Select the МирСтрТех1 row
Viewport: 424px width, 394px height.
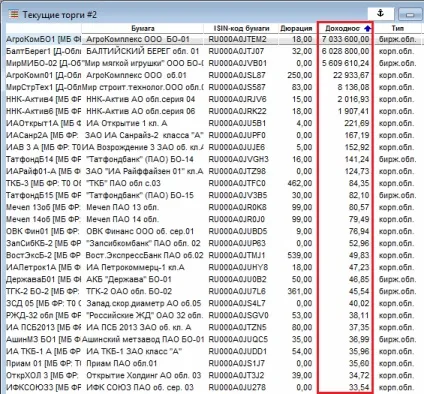(213, 87)
